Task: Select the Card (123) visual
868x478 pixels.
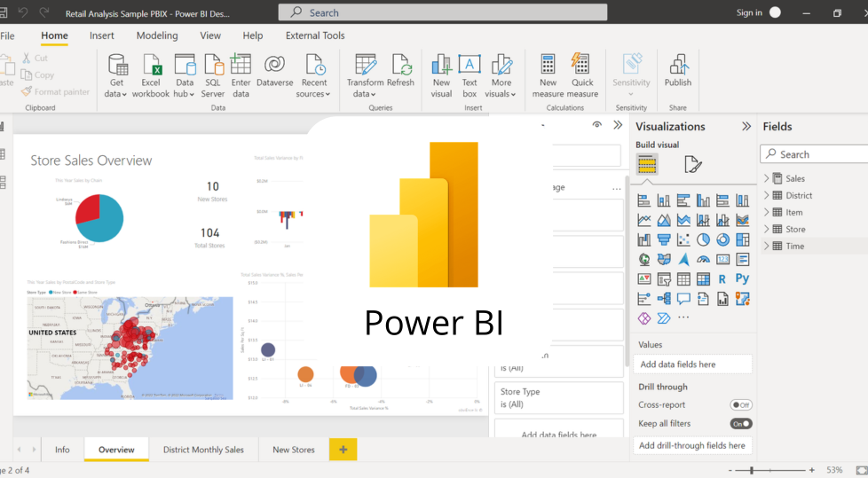Action: pos(723,260)
